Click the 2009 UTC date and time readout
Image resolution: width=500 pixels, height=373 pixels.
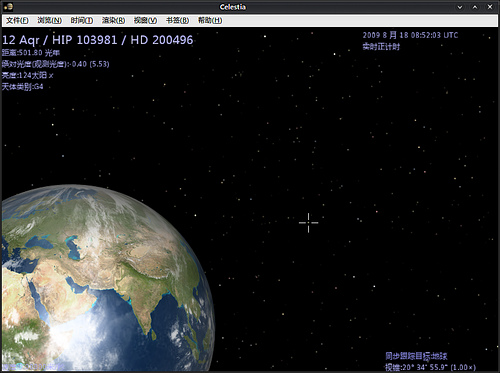tap(410, 35)
